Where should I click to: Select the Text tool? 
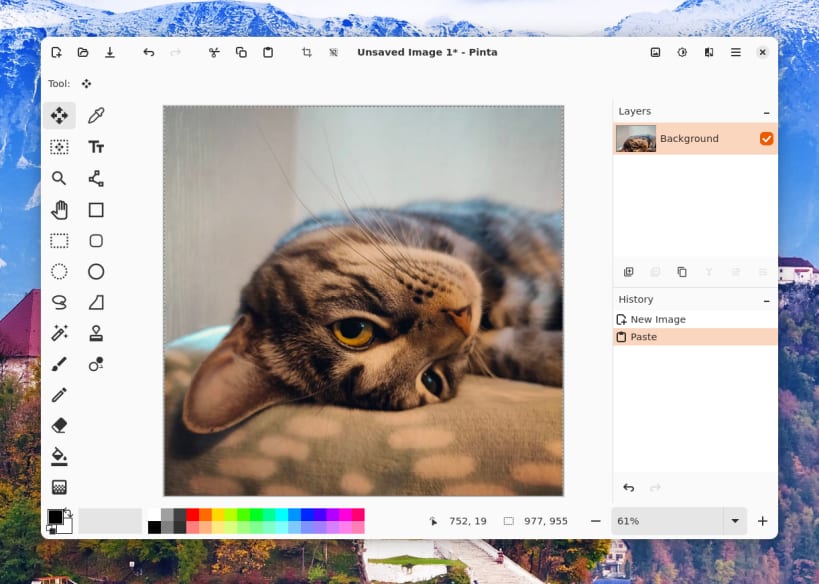(x=96, y=146)
